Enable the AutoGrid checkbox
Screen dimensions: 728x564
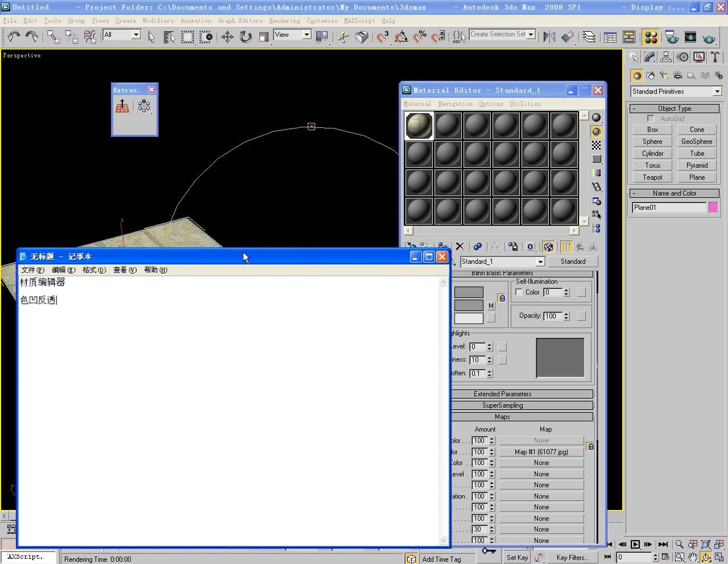[x=651, y=119]
